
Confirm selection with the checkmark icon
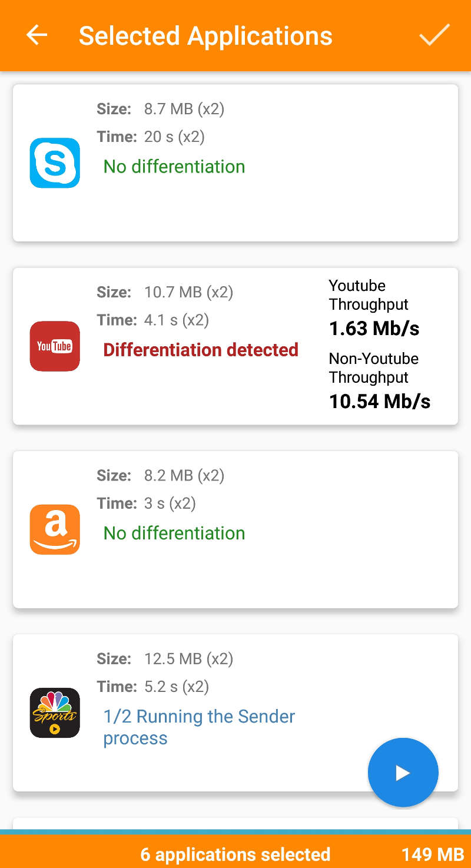tap(434, 35)
